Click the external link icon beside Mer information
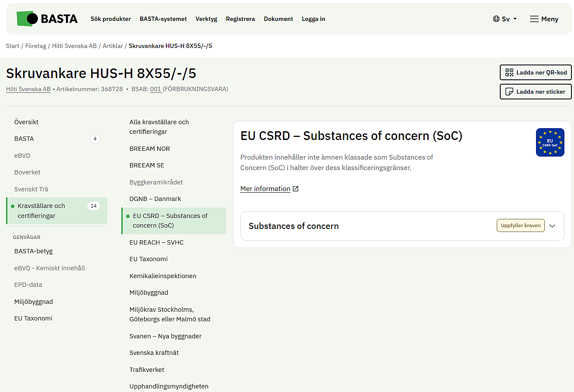The height and width of the screenshot is (392, 574). (x=296, y=189)
